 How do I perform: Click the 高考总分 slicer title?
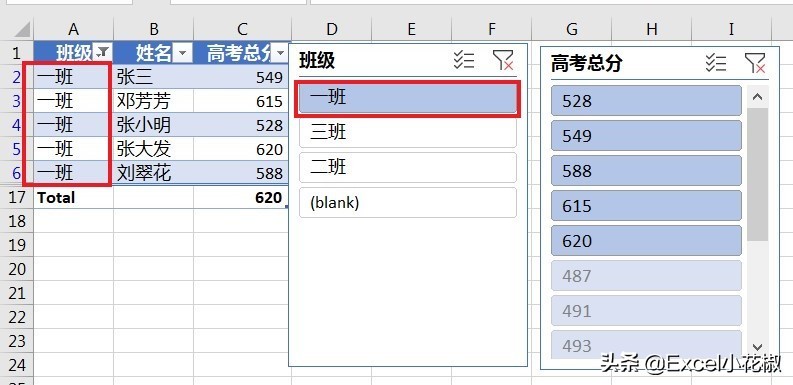pos(586,64)
